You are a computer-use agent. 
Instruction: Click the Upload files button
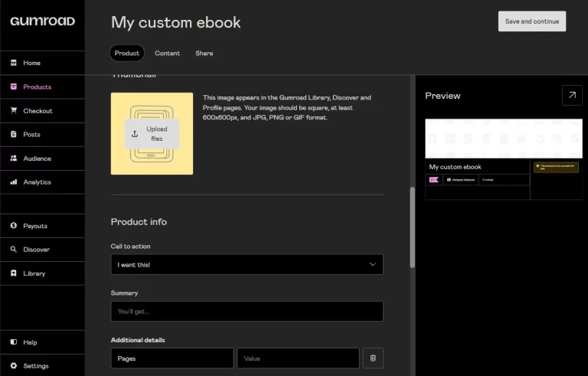[152, 133]
